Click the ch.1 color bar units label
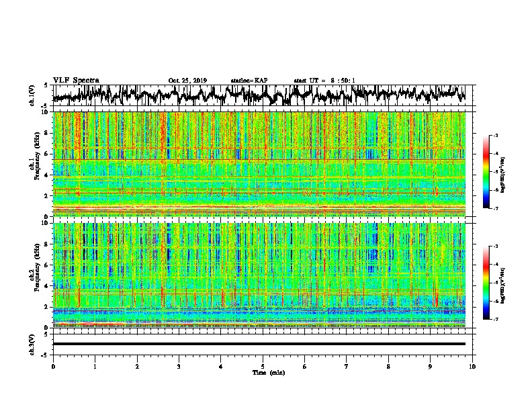Viewport: 532px width, 411px height. point(502,175)
